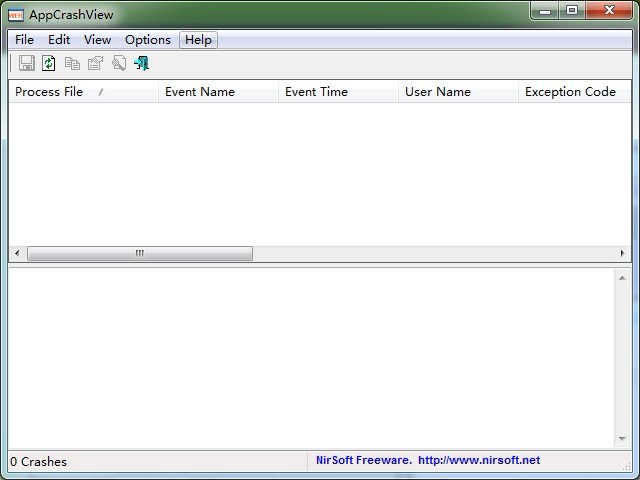This screenshot has height=480, width=640.
Task: Click the horizontal scrollbar right arrow
Action: (x=623, y=254)
